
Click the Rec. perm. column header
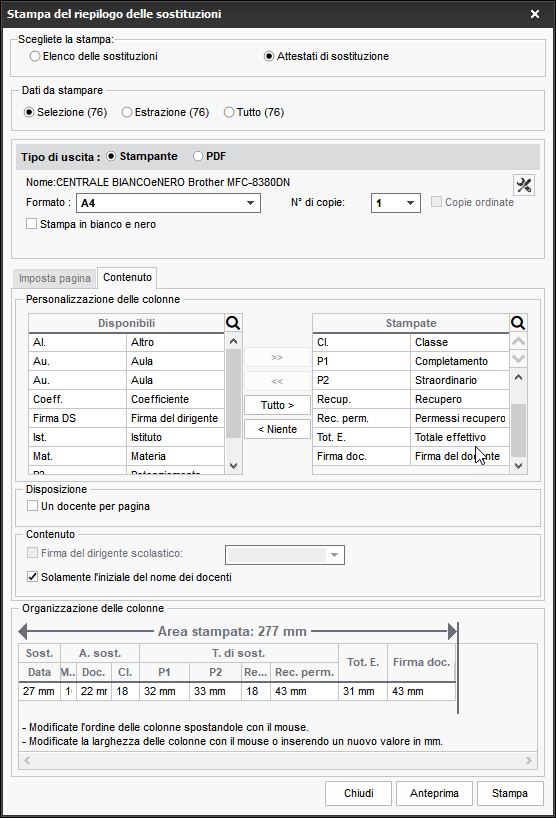coord(305,672)
